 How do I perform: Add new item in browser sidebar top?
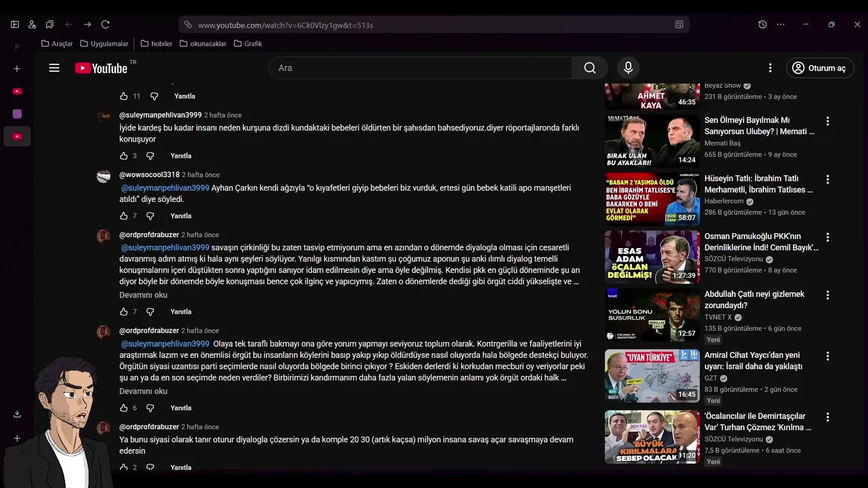pyautogui.click(x=17, y=68)
